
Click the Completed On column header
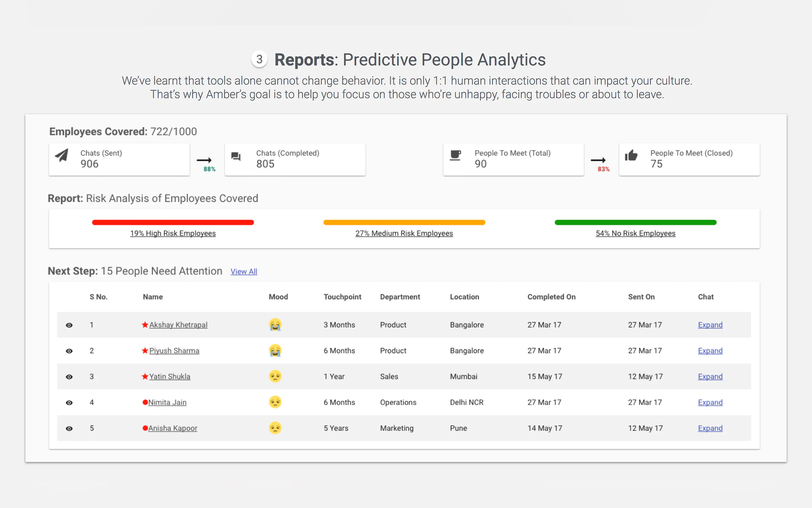(x=551, y=297)
